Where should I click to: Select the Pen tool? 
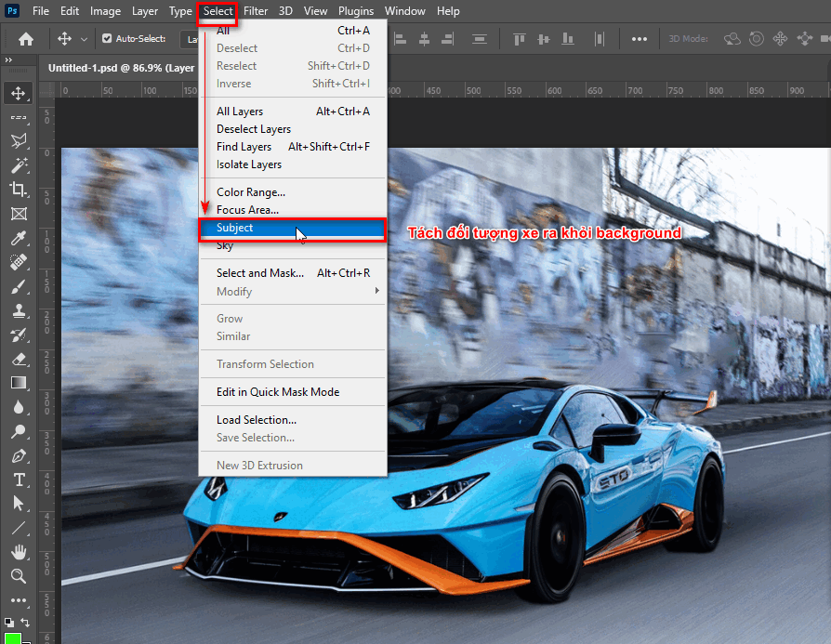[x=19, y=456]
